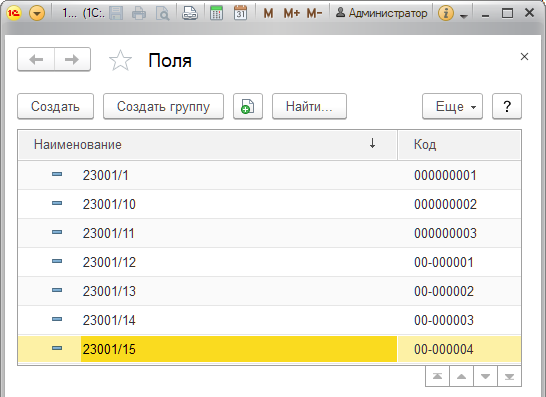Click the Найти... button
Image resolution: width=546 pixels, height=397 pixels.
click(309, 106)
